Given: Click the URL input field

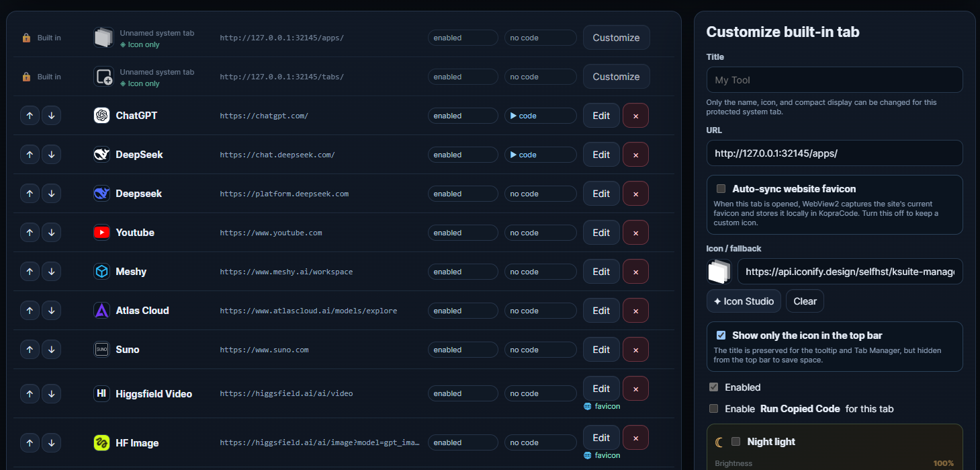Looking at the screenshot, I should (x=835, y=153).
